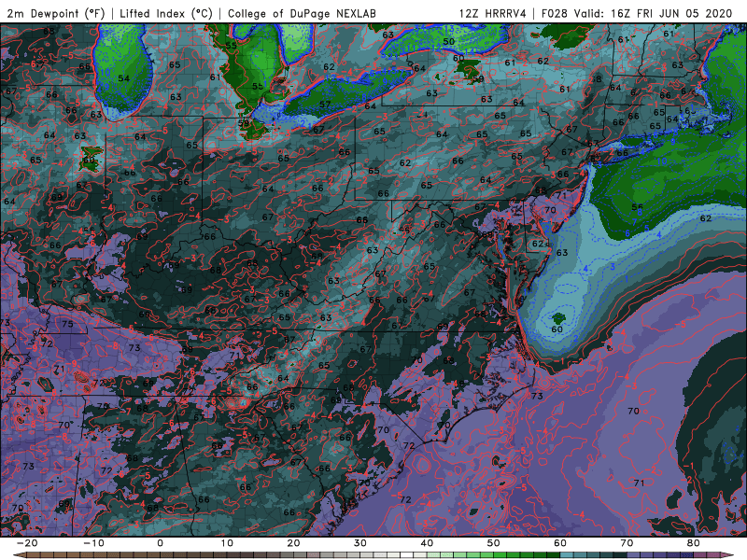Click the -20 label on the color scale
Image resolution: width=747 pixels, height=560 pixels.
27,543
